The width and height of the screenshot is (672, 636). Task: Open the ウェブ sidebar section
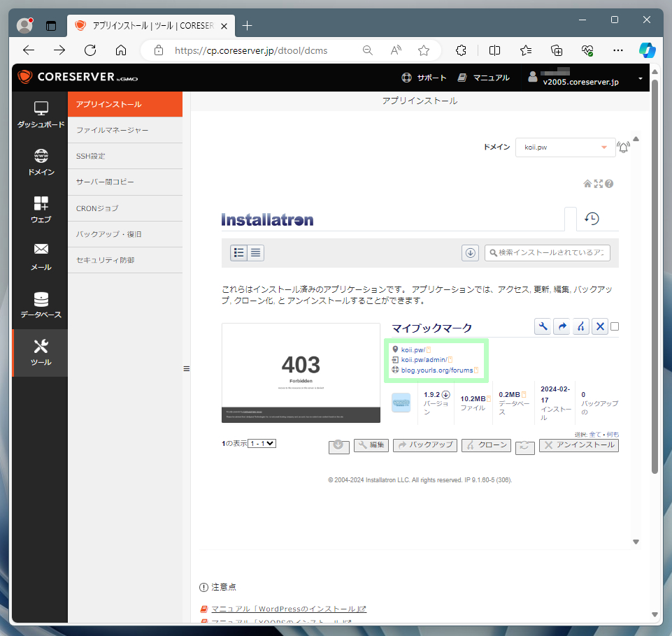(41, 210)
